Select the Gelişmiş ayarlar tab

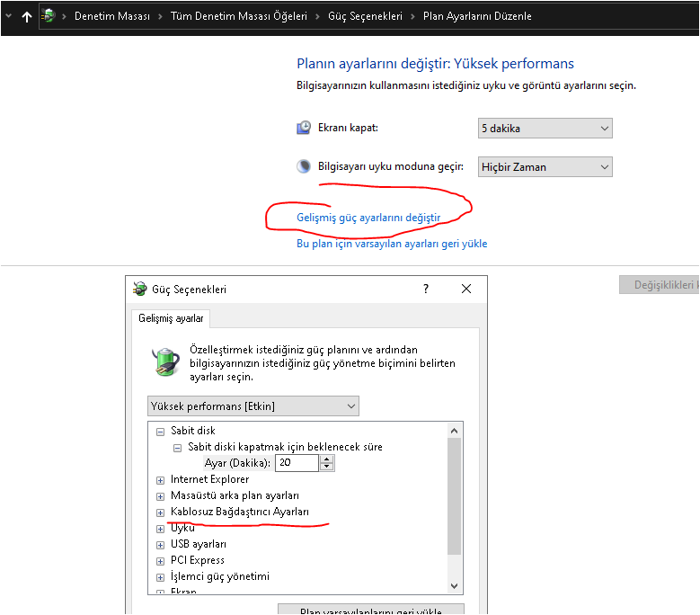171,318
